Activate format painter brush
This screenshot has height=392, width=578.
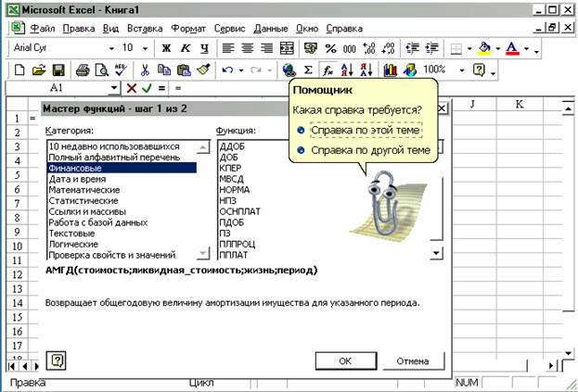pyautogui.click(x=203, y=70)
